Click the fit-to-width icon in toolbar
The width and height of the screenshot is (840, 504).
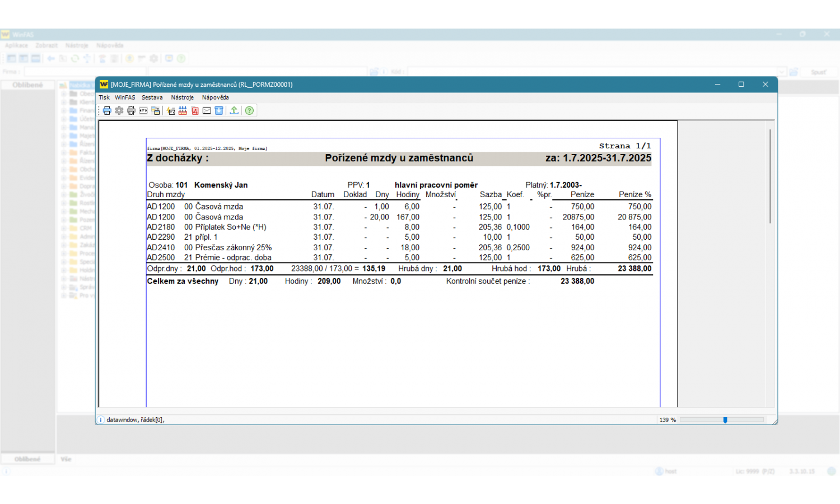tap(143, 111)
